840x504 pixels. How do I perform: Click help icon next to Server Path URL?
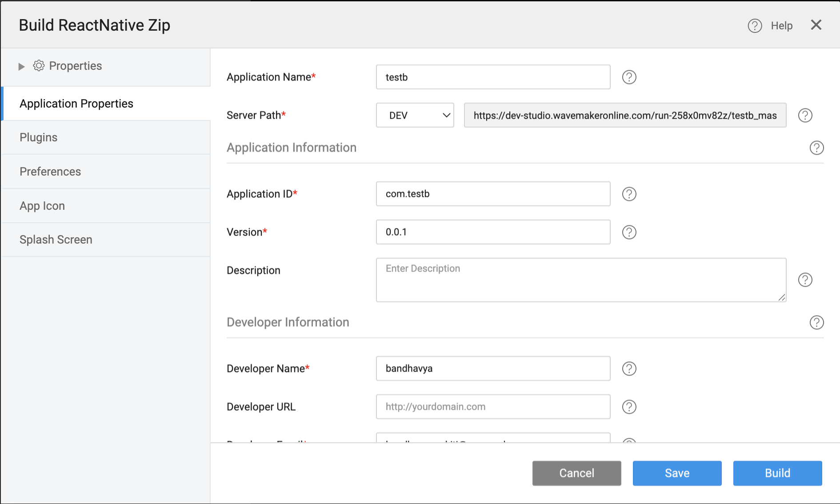[805, 116]
